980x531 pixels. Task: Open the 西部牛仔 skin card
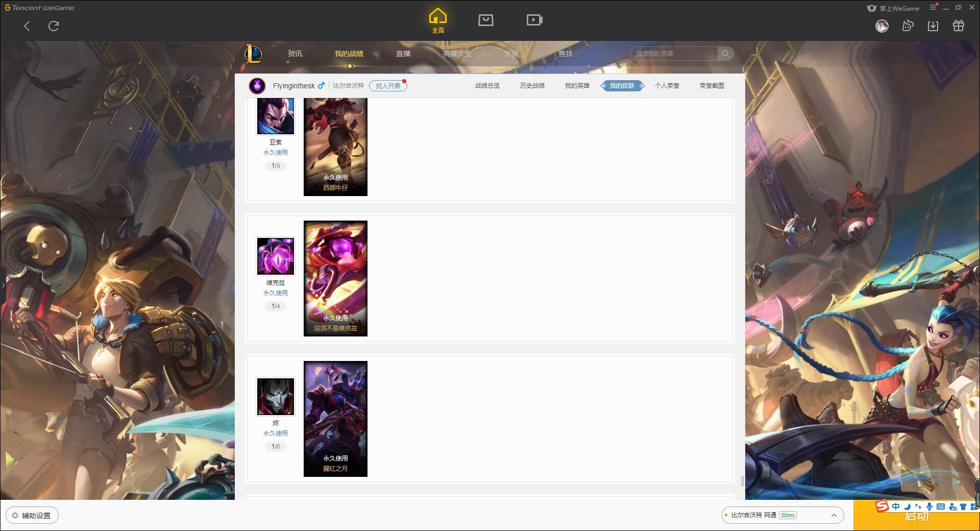pyautogui.click(x=335, y=147)
